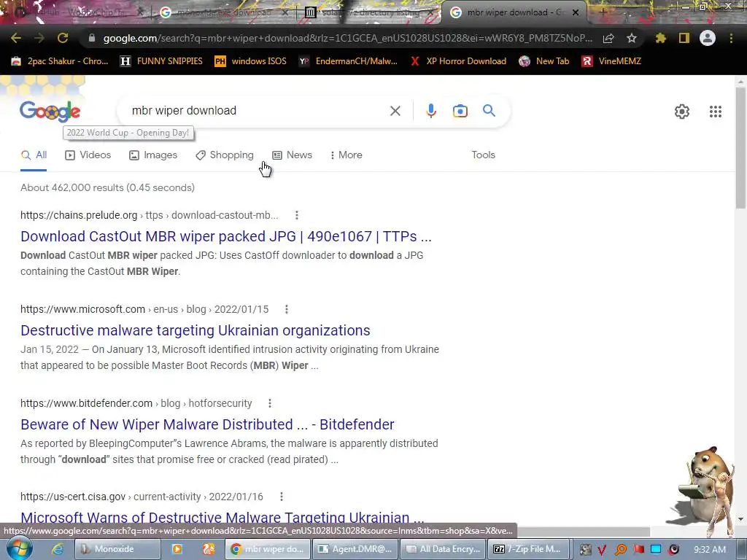Search by image with the camera icon

[460, 111]
